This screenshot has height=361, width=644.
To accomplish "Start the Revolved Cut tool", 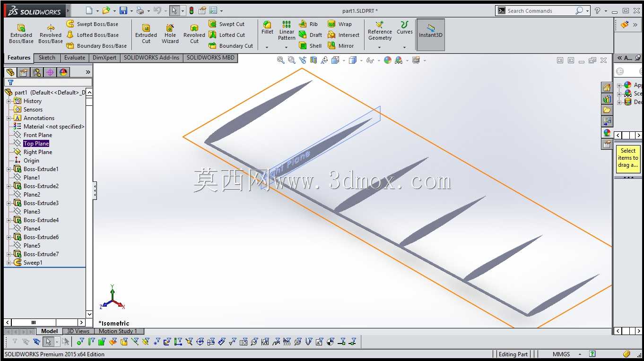I will pyautogui.click(x=194, y=34).
